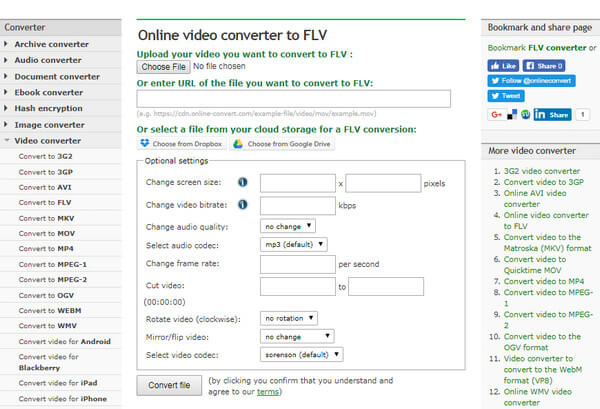Click the Delicious bookmark icon
The width and height of the screenshot is (600, 409).
513,115
